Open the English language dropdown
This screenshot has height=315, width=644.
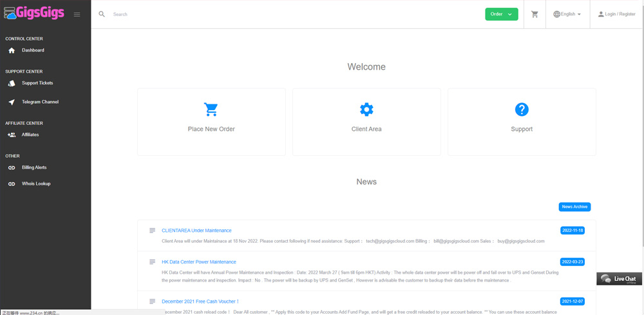coord(567,14)
